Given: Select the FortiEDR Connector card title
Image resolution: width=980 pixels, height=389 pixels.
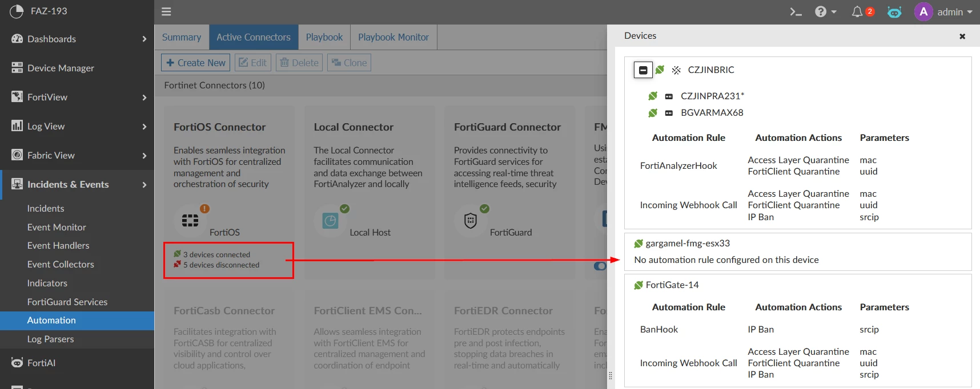Looking at the screenshot, I should [503, 311].
